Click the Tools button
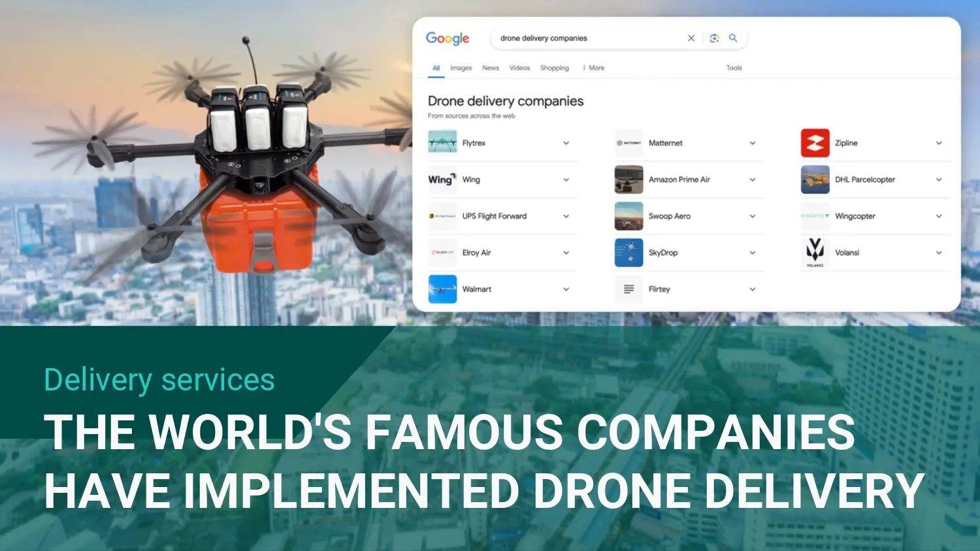The width and height of the screenshot is (980, 551). (x=734, y=68)
